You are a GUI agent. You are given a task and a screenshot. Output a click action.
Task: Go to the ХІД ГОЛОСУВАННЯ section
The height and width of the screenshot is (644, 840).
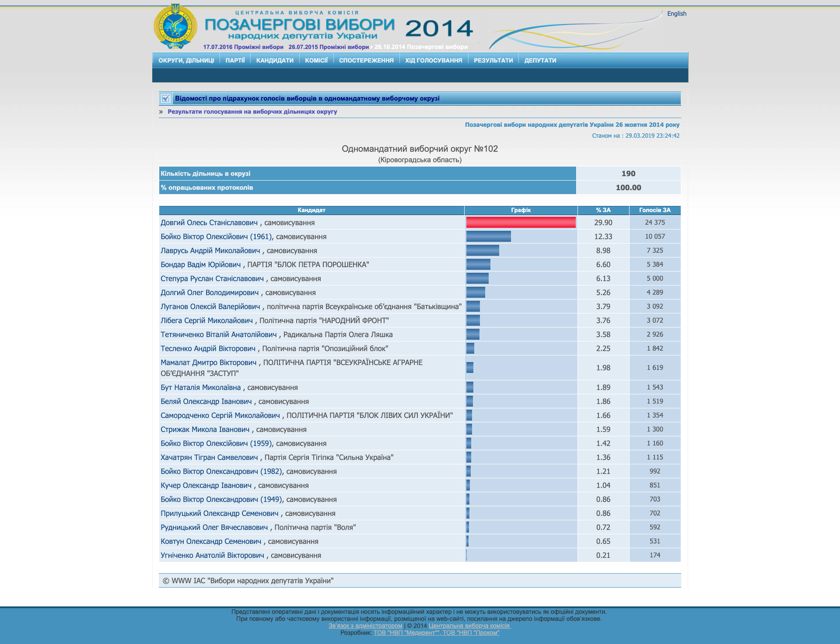(x=433, y=60)
